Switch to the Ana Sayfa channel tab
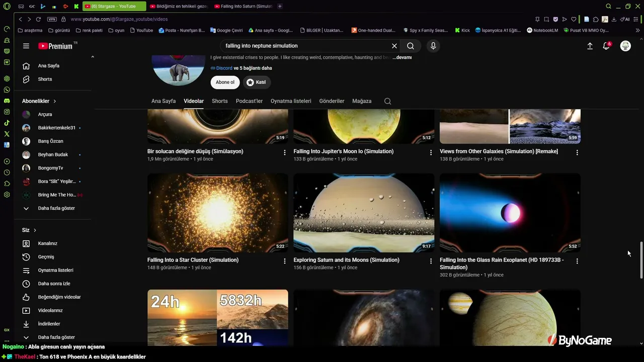 point(164,101)
